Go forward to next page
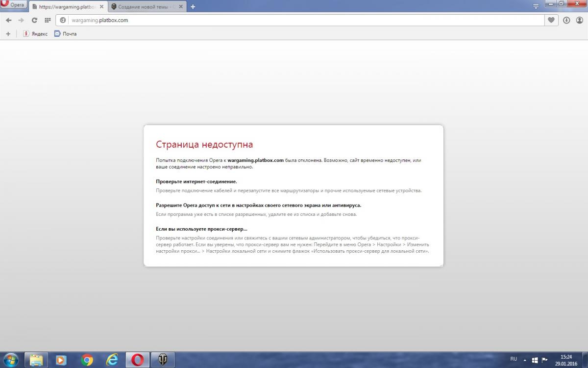The image size is (588, 368). 21,20
